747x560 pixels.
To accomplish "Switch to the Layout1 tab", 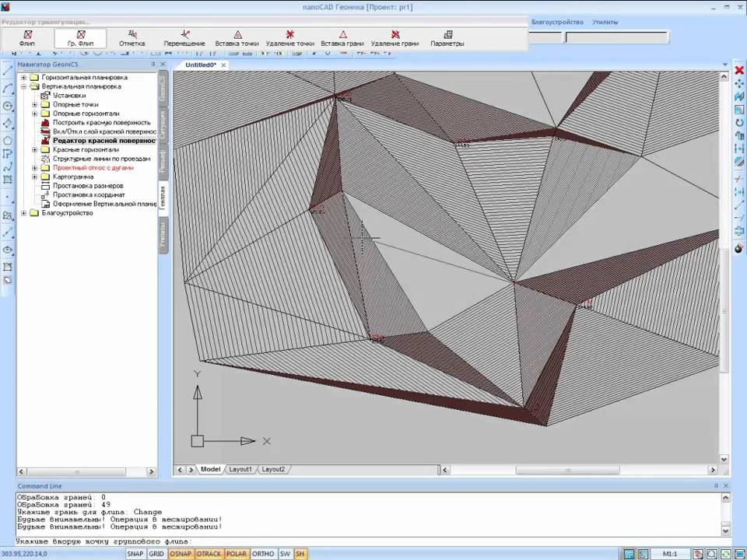I will (240, 470).
